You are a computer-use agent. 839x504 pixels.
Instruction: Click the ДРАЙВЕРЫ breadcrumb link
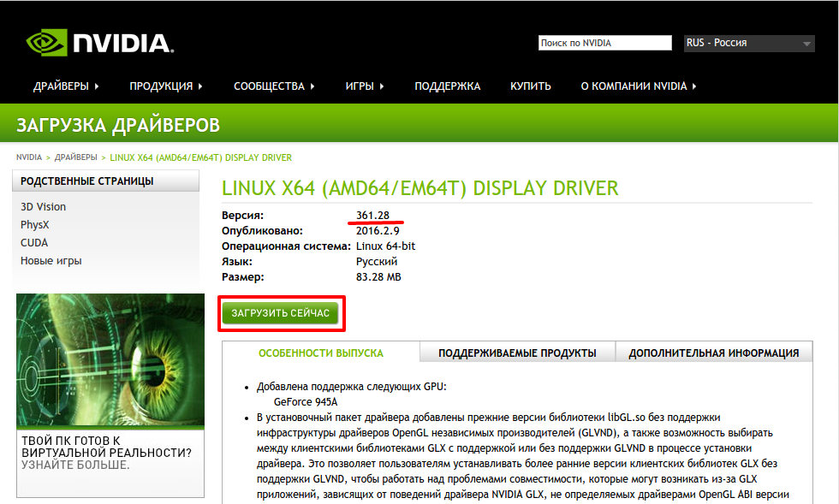click(x=76, y=157)
